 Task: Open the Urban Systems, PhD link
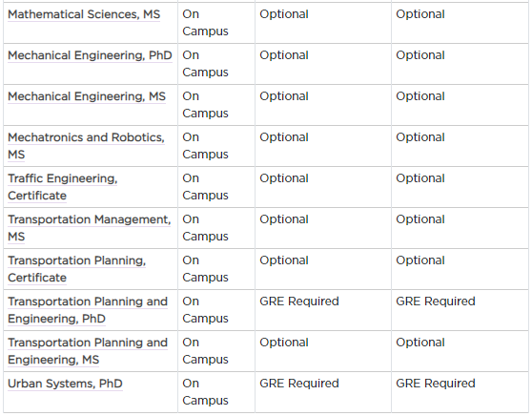(65, 384)
